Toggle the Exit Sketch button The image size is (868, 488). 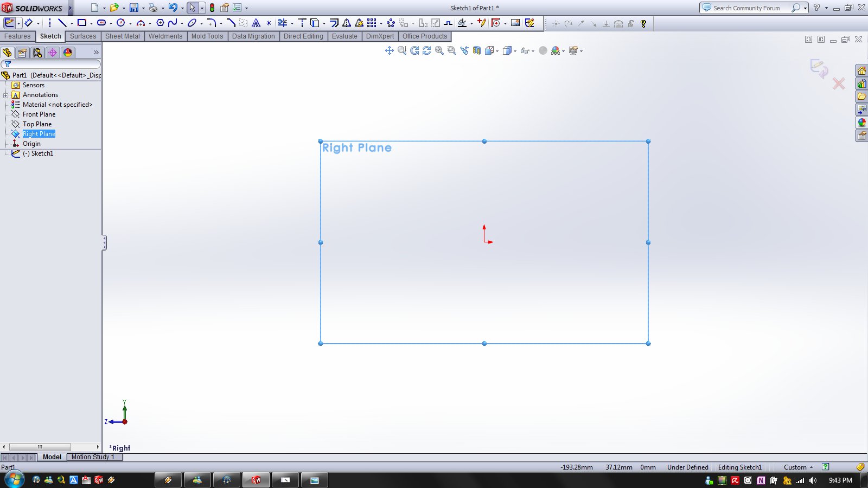(x=9, y=23)
